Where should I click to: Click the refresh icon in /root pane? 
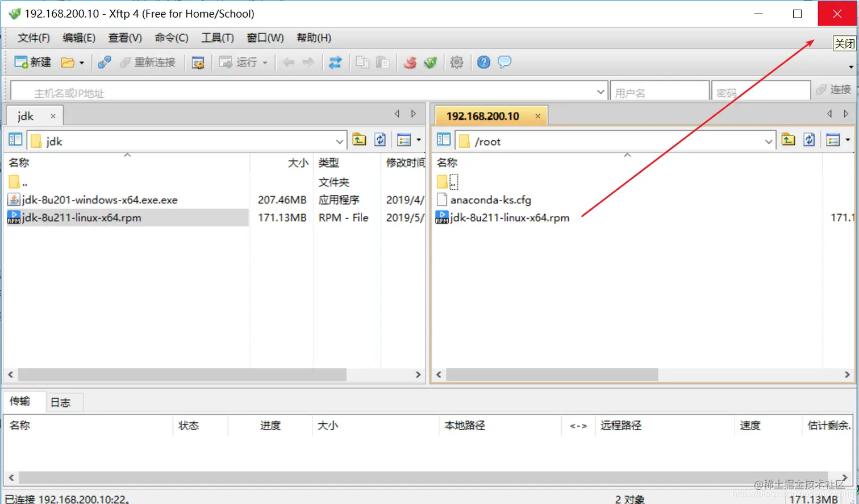(809, 140)
